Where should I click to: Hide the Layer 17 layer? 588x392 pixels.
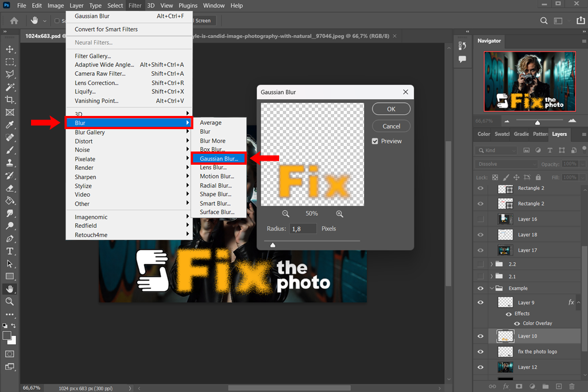[x=481, y=250]
